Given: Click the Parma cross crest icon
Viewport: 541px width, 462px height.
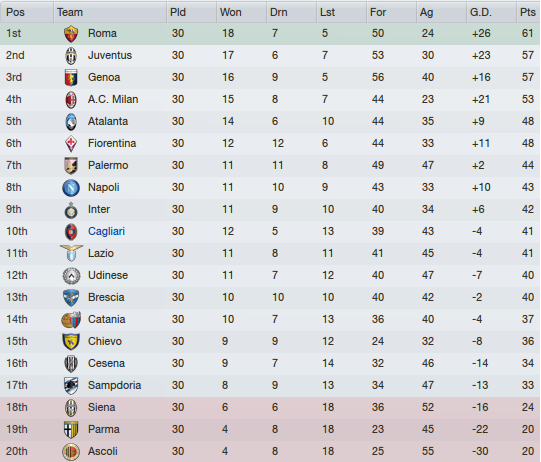Looking at the screenshot, I should coord(71,430).
